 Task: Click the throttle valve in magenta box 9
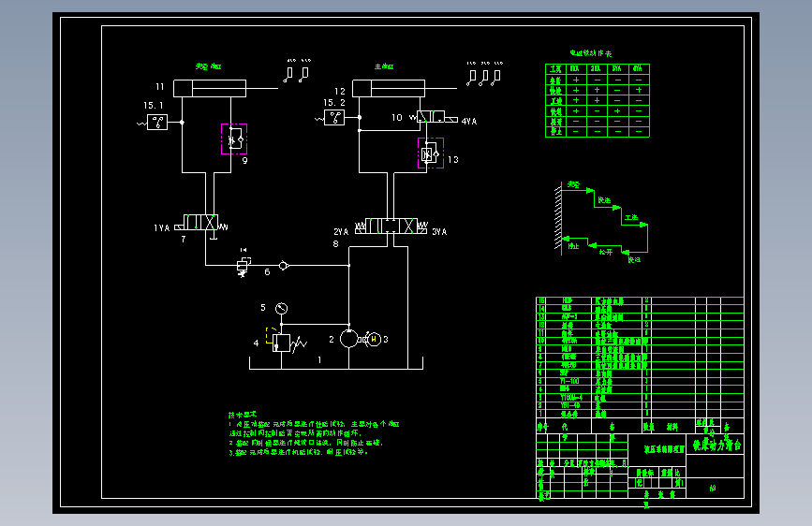pyautogui.click(x=234, y=139)
